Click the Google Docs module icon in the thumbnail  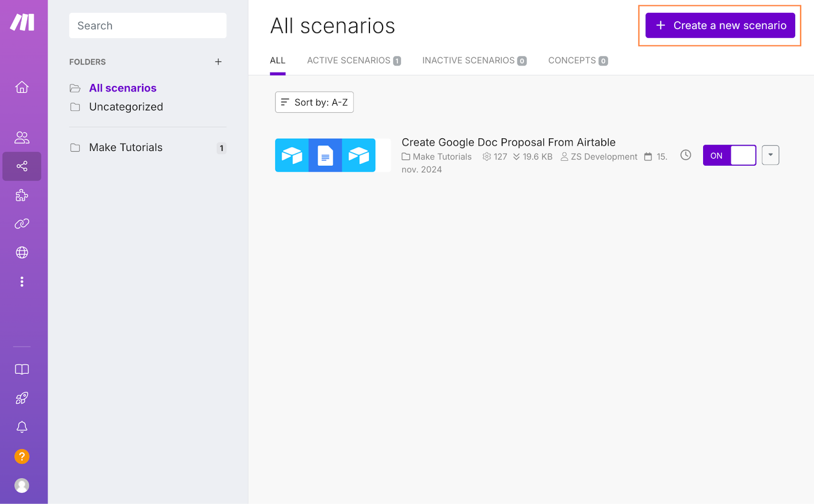pyautogui.click(x=325, y=155)
